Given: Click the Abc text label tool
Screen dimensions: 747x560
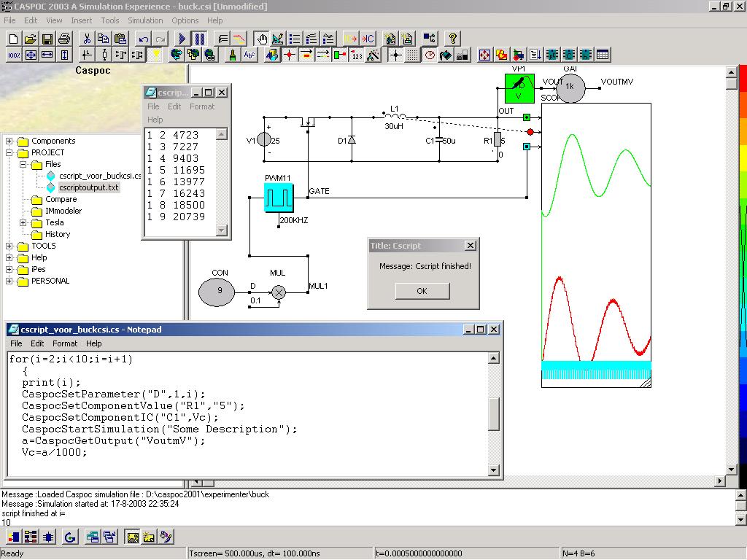Looking at the screenshot, I should coord(249,55).
